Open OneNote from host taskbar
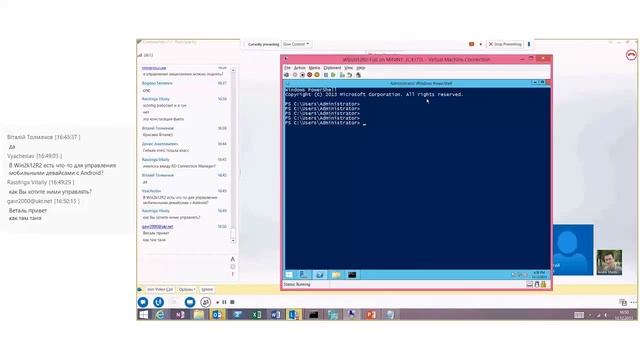Screen dimensions: 640x360 (x=180, y=314)
